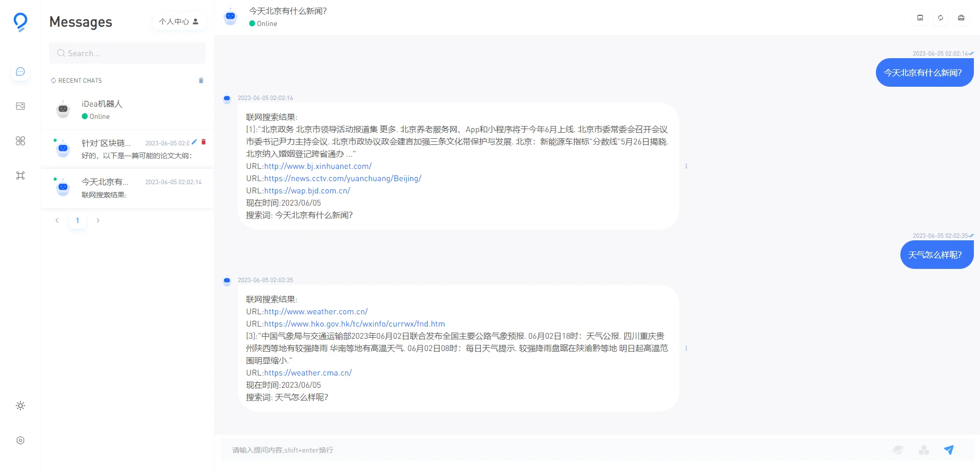This screenshot has width=980, height=474.
Task: Open the image gallery icon in left sidebar
Action: 20,106
